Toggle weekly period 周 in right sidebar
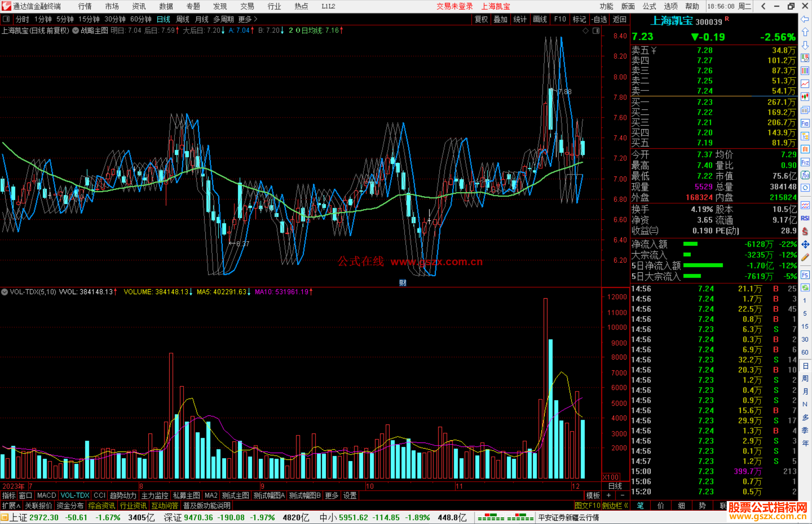 [805, 378]
